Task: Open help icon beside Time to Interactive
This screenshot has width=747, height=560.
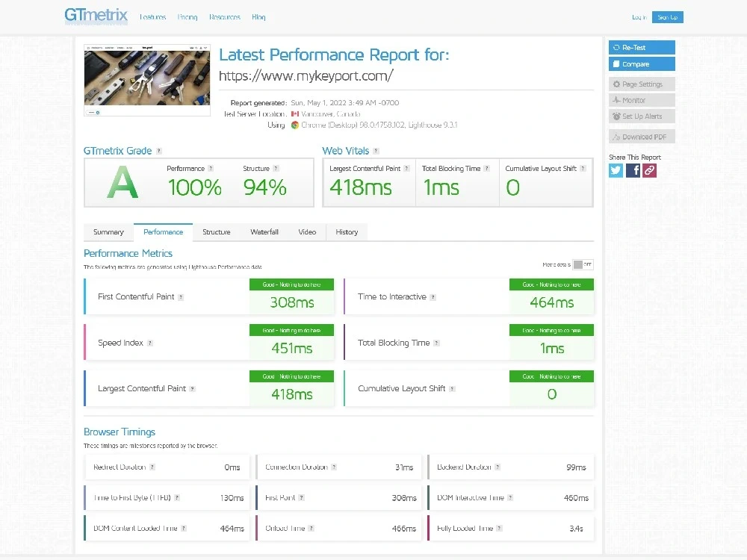Action: [x=433, y=297]
